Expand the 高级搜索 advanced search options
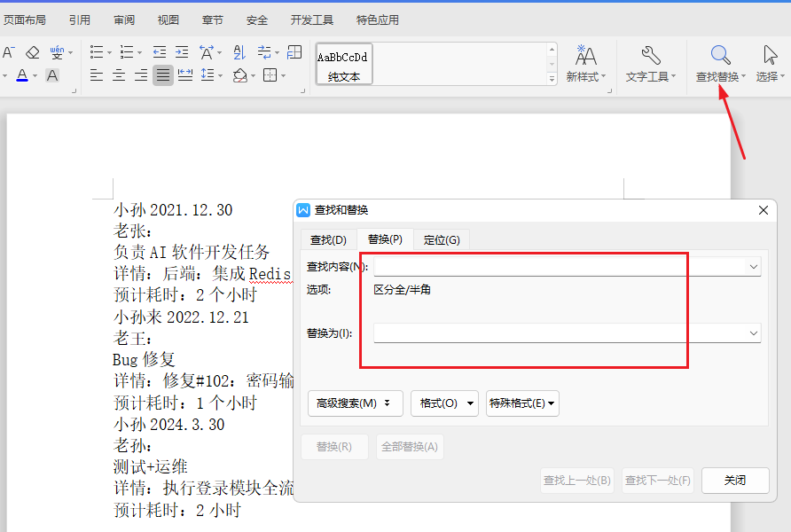The height and width of the screenshot is (532, 791). click(x=355, y=403)
